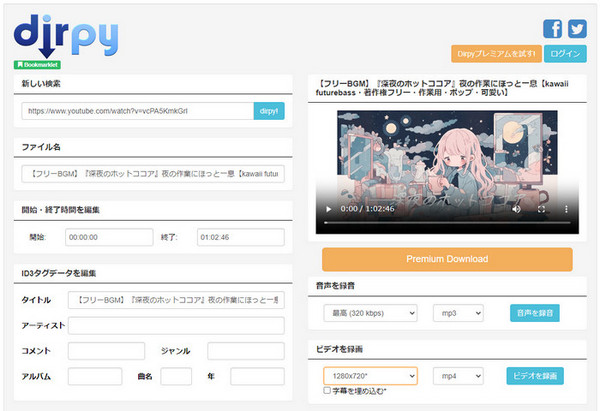600x411 pixels.
Task: Open the 最高 (320 kbps) audio quality dropdown
Action: [370, 313]
